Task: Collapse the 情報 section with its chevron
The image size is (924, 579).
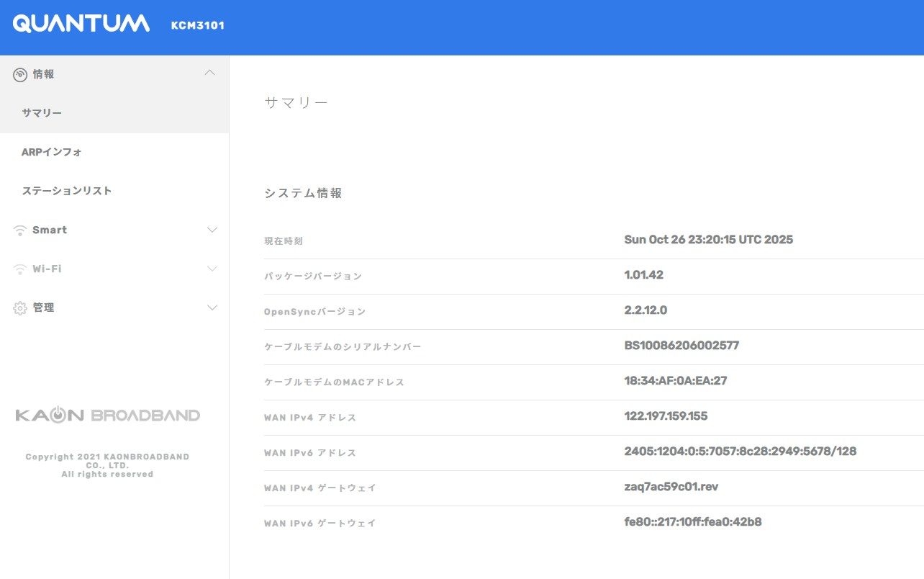Action: pyautogui.click(x=210, y=73)
